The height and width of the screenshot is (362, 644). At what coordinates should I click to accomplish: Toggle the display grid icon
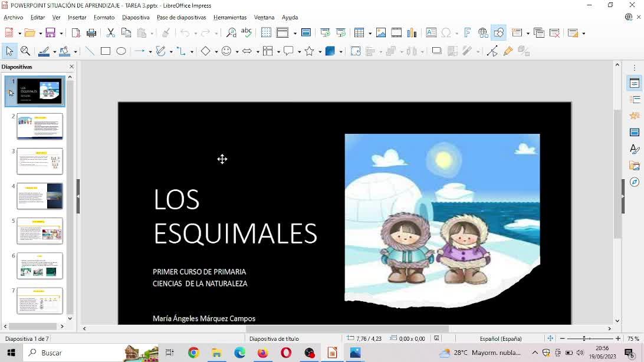266,33
